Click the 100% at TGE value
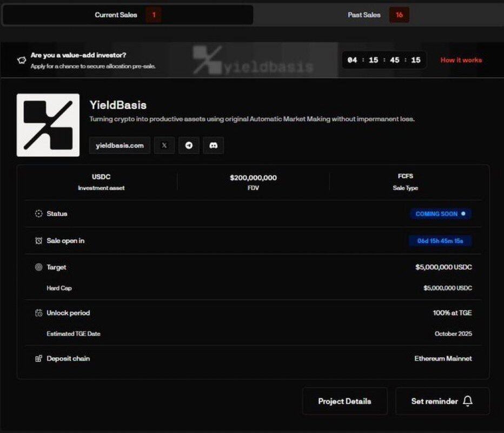Viewport: 504px width, 433px height. tap(452, 313)
